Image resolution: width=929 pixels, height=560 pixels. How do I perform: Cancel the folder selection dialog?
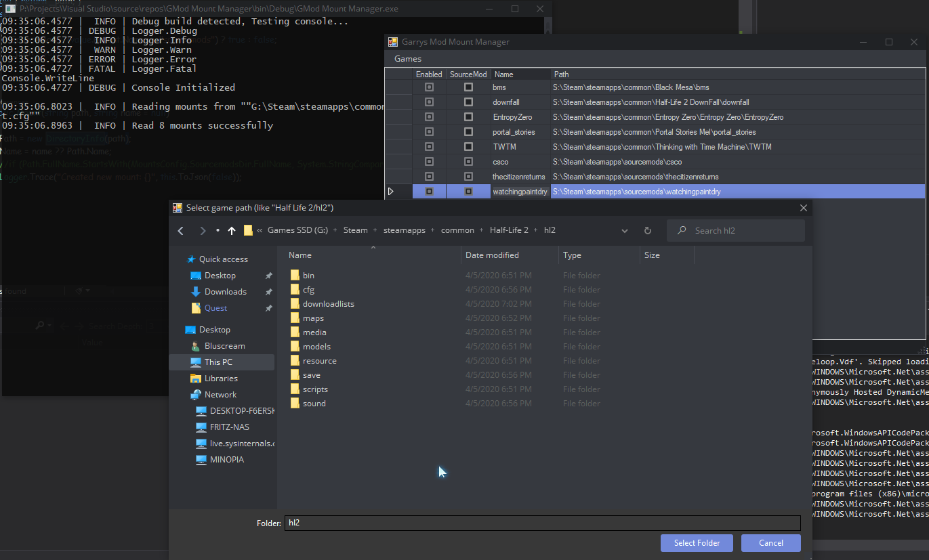click(771, 543)
